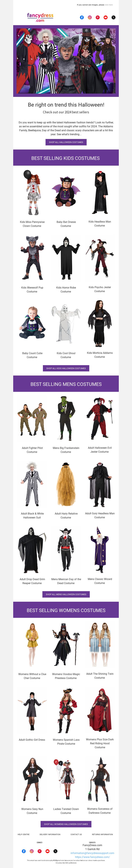Click the footer Facebook icon
Screen dimensions: 132x868
coord(24,851)
